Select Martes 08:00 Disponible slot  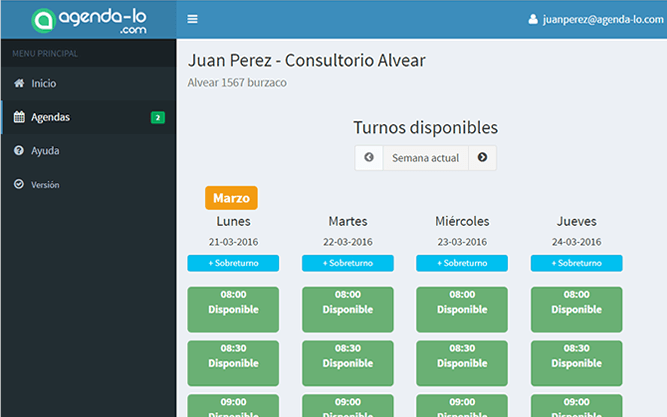tap(348, 309)
